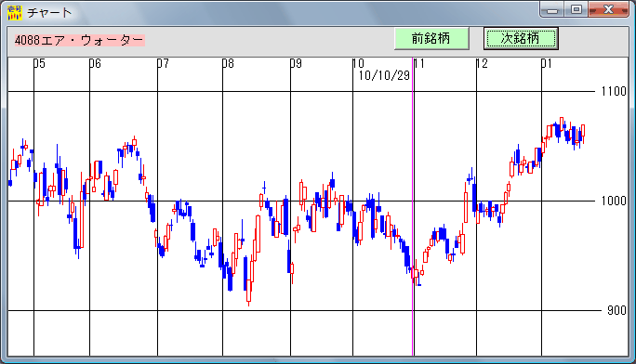Click the 01 month label on the chart
Screen dimensions: 636x364
[547, 63]
